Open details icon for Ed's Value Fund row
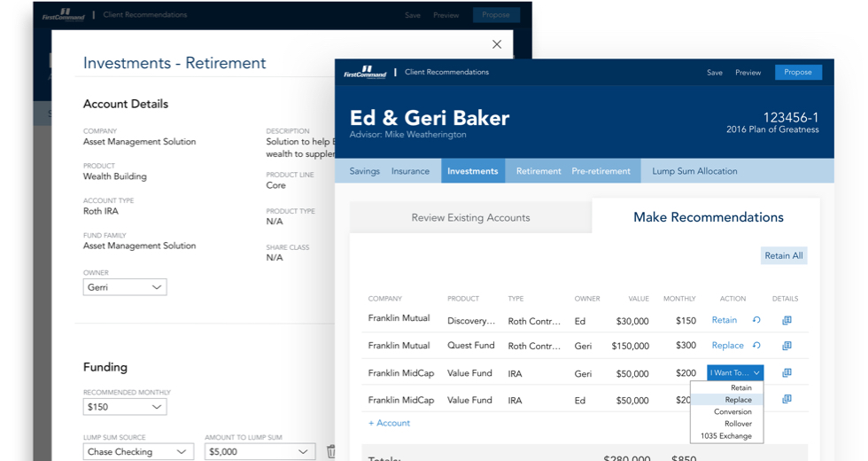Screen dimensions: 868x461 pos(787,399)
